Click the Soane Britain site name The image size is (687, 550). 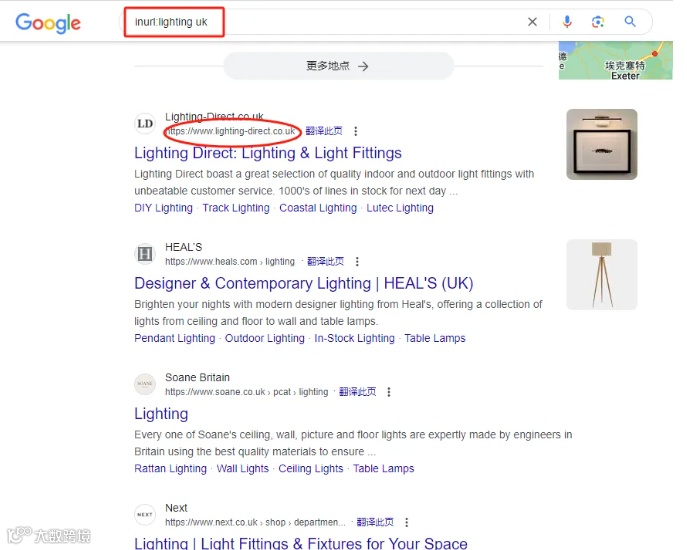coord(197,377)
